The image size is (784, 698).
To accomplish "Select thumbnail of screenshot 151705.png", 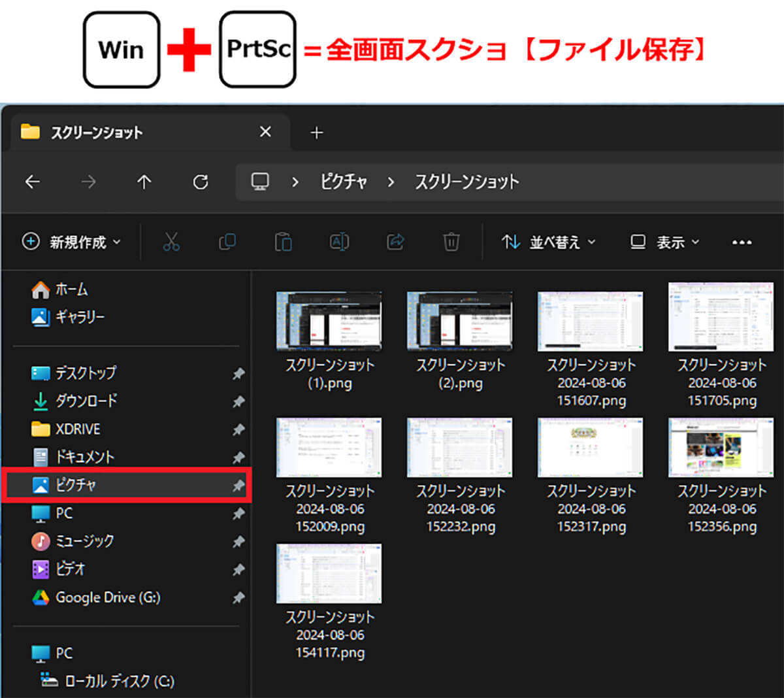I will [x=721, y=317].
